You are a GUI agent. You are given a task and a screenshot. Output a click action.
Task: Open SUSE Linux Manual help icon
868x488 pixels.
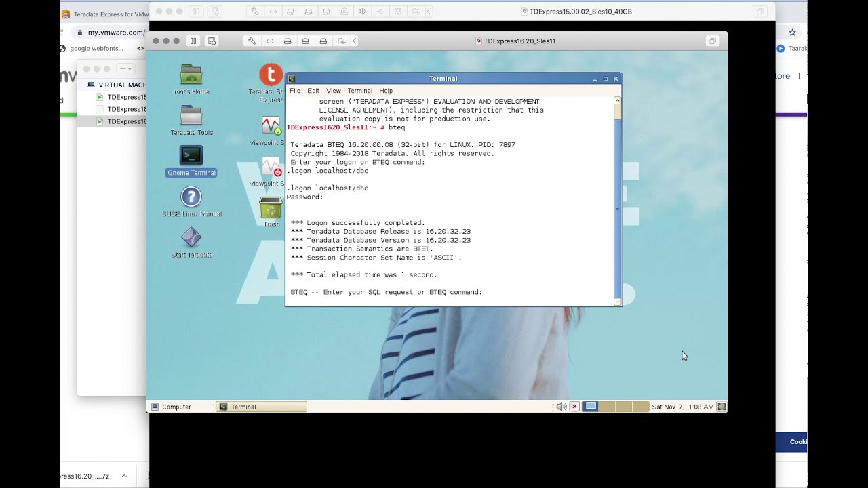click(x=191, y=202)
